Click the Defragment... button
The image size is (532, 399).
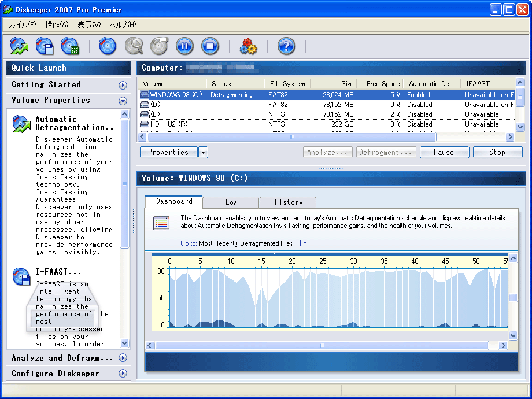[386, 152]
